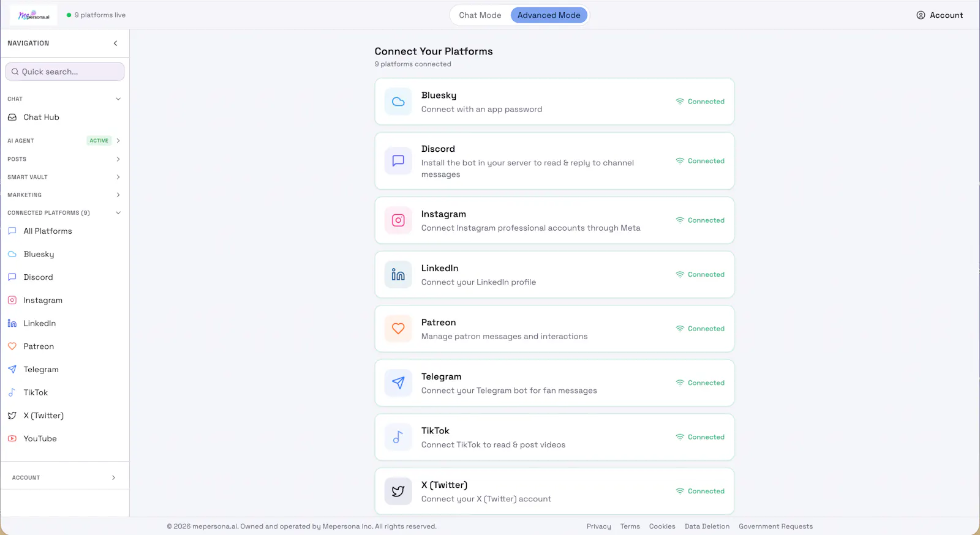Open the Terms footer link
The height and width of the screenshot is (535, 980).
(630, 526)
